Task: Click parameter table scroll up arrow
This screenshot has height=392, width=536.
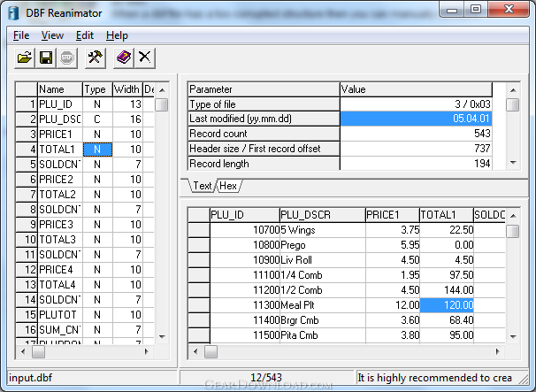Action: [513, 90]
